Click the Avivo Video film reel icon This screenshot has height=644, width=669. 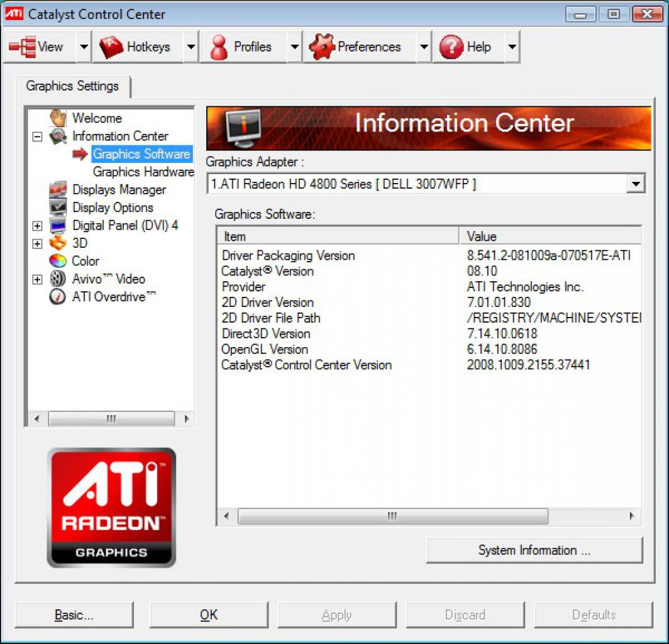[58, 279]
